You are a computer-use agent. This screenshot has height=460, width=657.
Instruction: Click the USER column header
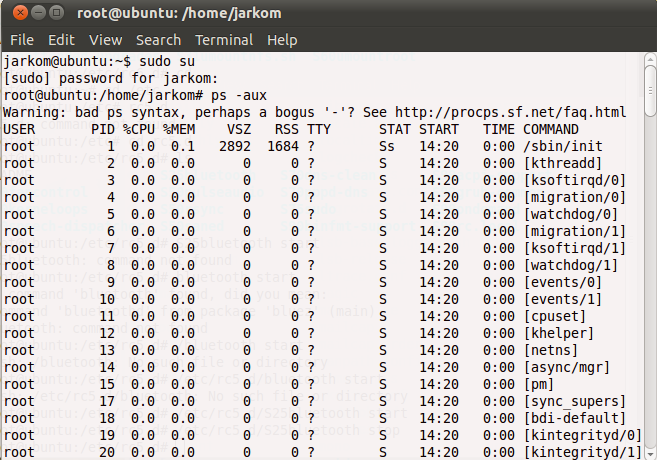(19, 129)
